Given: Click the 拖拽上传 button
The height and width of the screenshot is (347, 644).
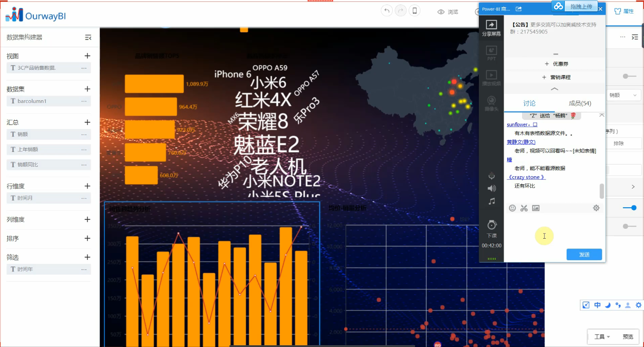Looking at the screenshot, I should click(x=581, y=6).
